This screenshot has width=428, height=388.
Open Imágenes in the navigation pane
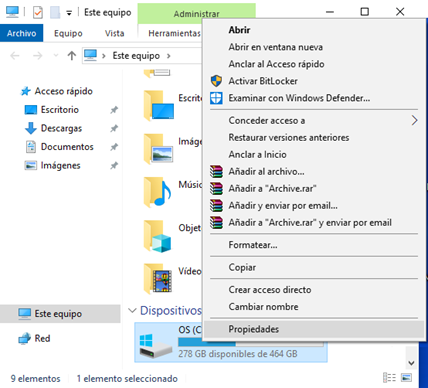61,165
